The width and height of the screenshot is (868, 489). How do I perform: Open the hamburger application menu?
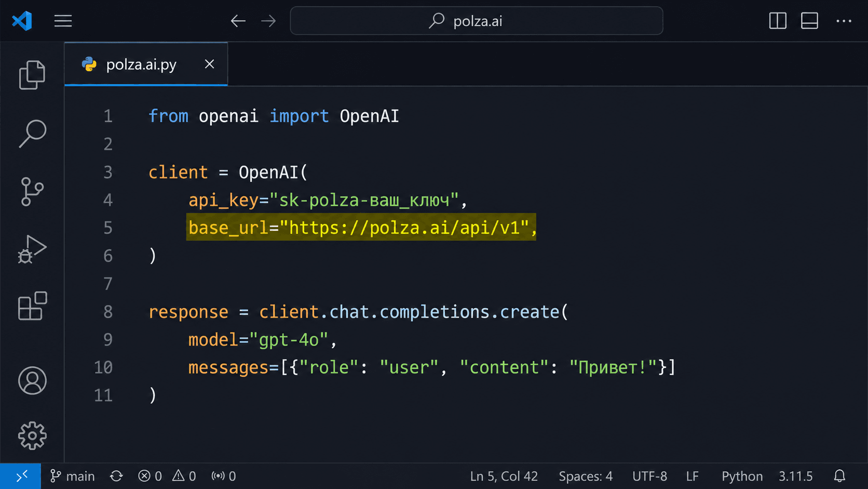pos(63,21)
